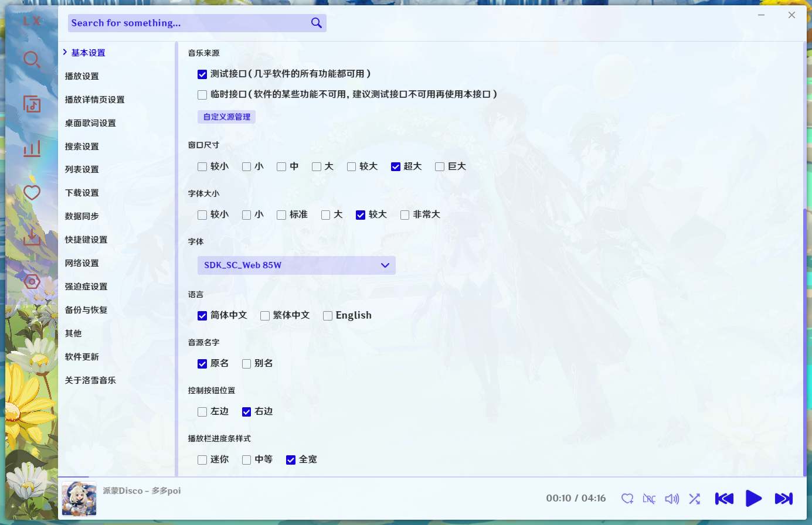Select 繁体中文 as the language
This screenshot has height=525, width=812.
click(x=264, y=315)
